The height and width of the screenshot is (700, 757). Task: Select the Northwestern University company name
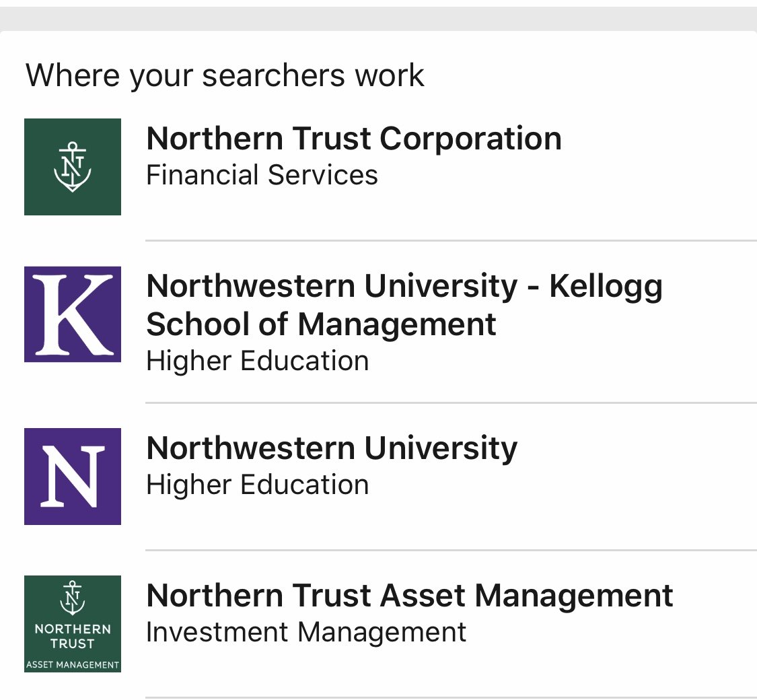point(332,448)
